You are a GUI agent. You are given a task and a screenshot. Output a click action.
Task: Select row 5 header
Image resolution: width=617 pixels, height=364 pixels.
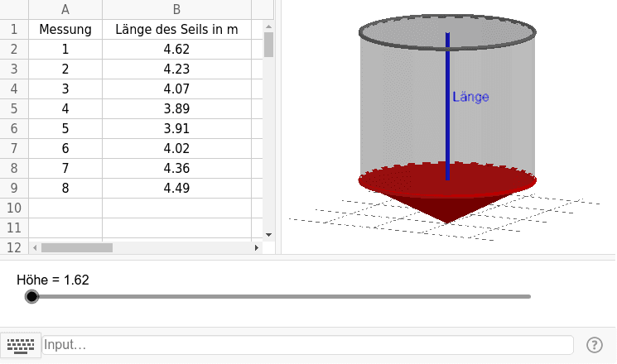tap(14, 108)
